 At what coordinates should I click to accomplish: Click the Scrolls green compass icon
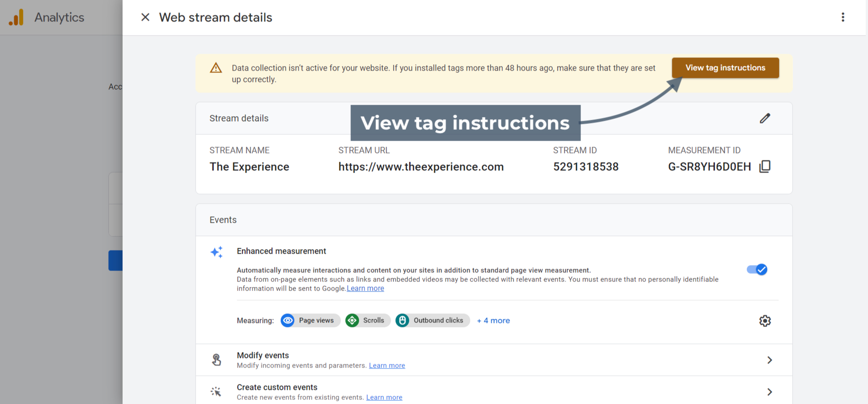click(x=352, y=321)
